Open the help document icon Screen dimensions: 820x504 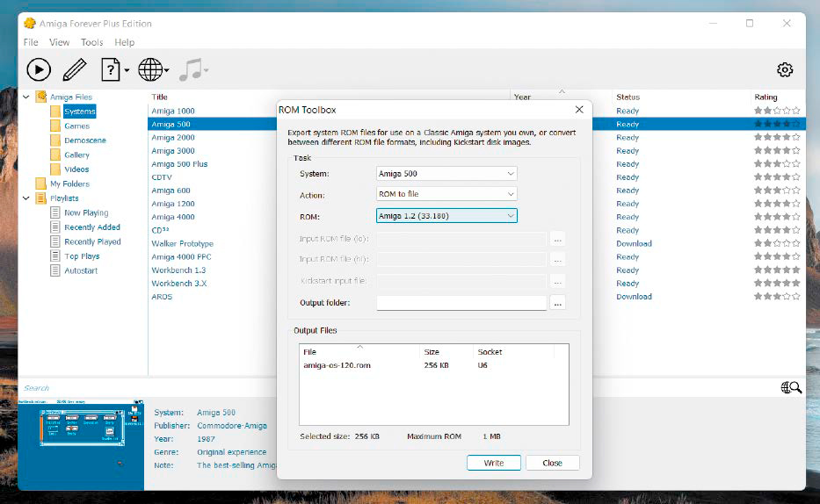coord(111,69)
